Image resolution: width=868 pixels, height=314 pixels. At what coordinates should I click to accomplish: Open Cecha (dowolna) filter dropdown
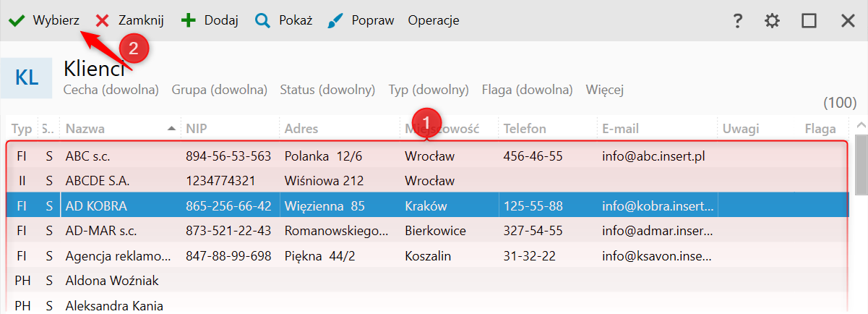point(111,90)
